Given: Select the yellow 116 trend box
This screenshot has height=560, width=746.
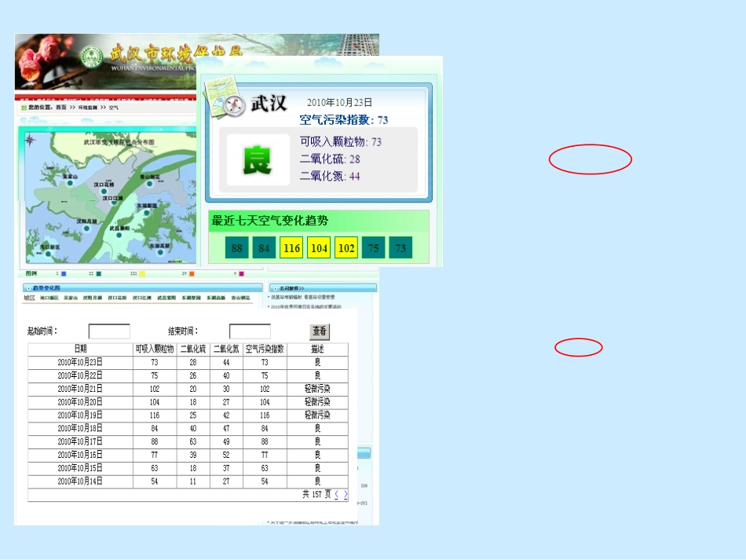Looking at the screenshot, I should click(291, 248).
